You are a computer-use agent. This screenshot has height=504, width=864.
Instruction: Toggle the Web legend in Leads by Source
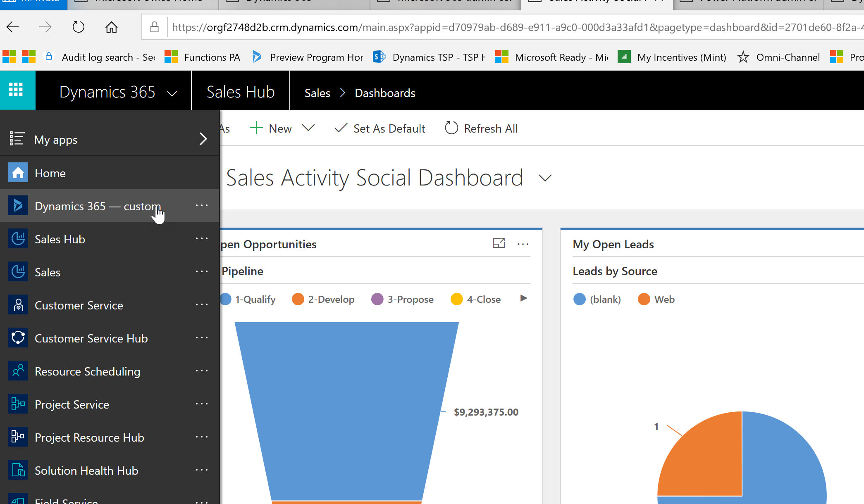point(656,299)
